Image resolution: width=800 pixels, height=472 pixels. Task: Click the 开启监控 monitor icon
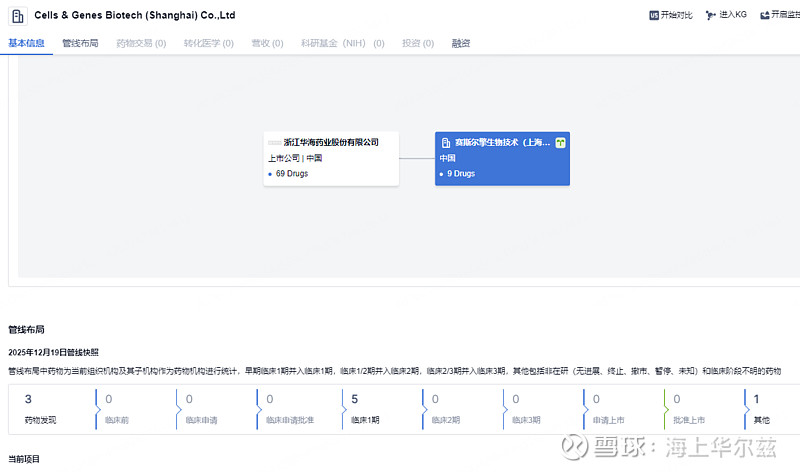point(764,15)
